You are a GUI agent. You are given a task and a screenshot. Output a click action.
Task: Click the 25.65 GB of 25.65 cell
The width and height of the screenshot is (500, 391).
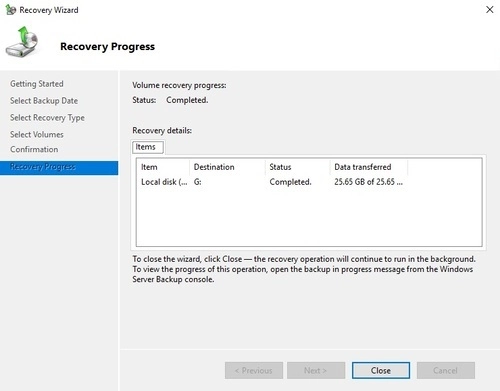[x=368, y=182]
